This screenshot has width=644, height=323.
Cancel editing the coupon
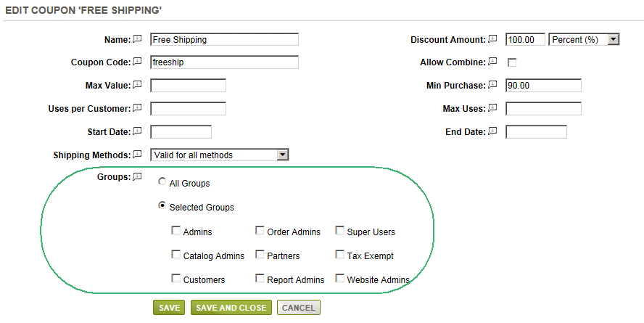click(299, 308)
